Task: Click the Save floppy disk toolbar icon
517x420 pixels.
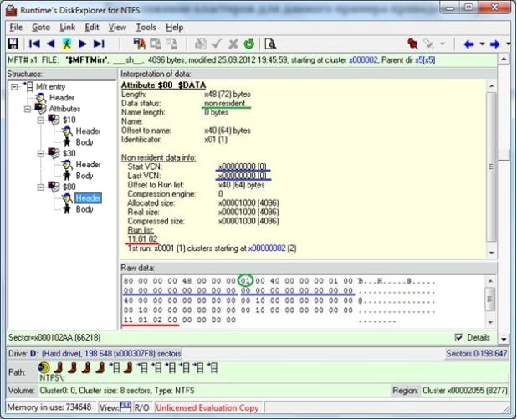Action: click(13, 44)
